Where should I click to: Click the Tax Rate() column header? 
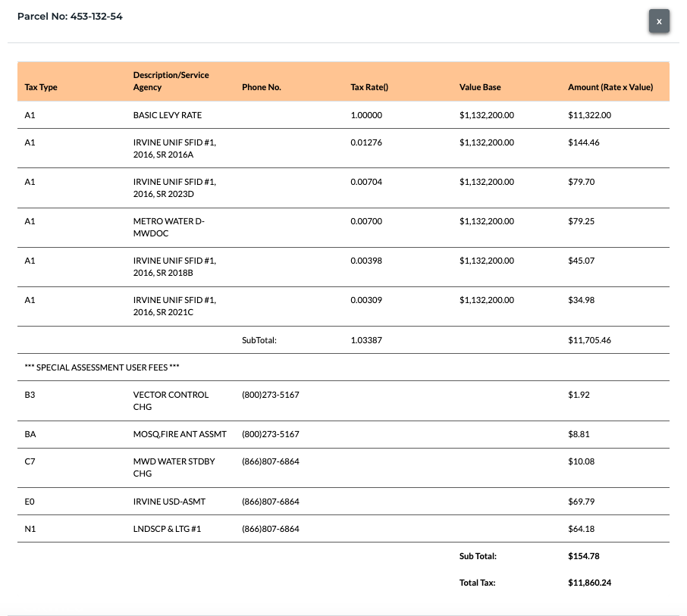point(369,87)
